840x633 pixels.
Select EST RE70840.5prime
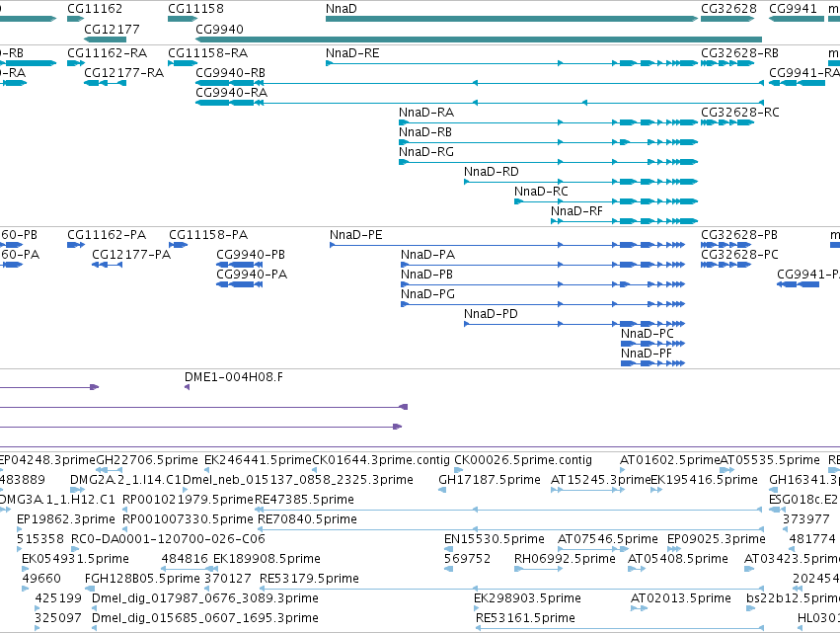point(511,529)
